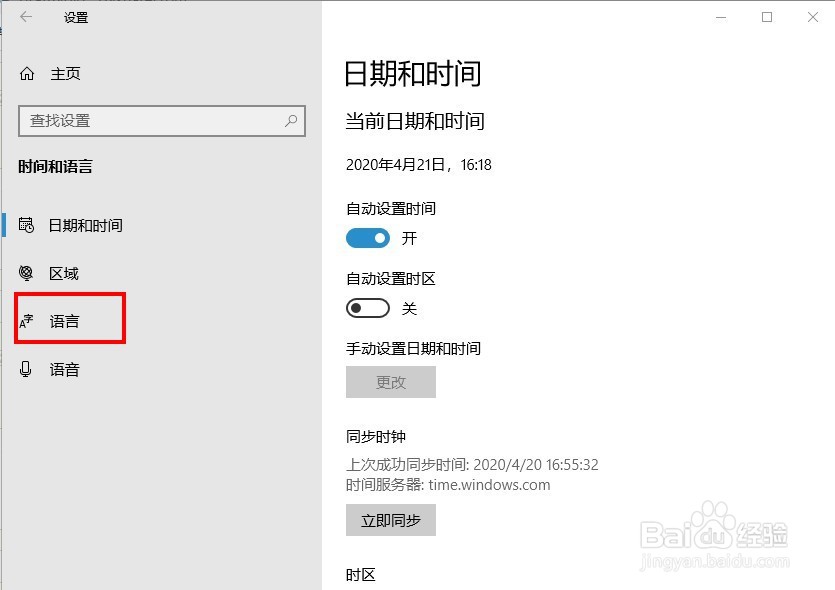Viewport: 835px width, 590px height.
Task: Click the date text 2020年4月21日, 16:18
Action: pyautogui.click(x=419, y=165)
